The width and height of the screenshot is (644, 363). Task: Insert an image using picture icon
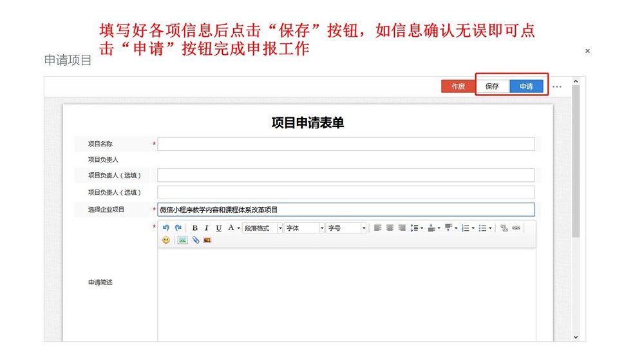pos(182,240)
